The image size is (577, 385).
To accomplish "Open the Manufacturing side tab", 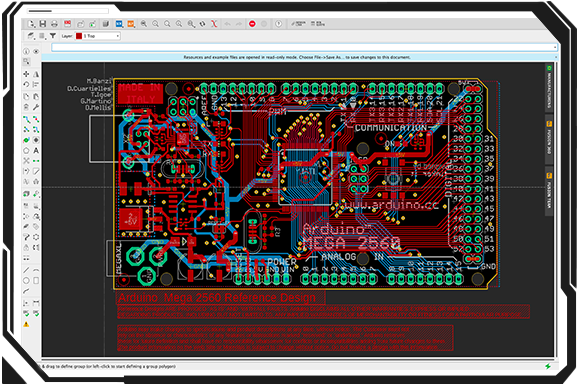I will (x=549, y=87).
